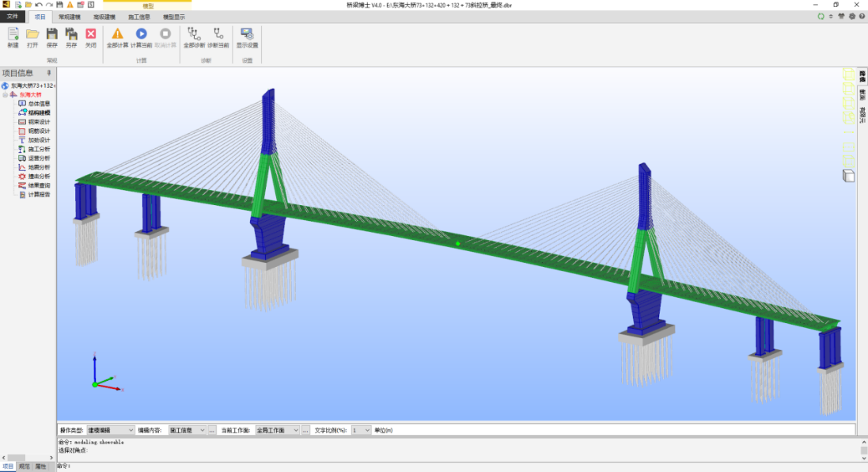868x472 pixels.
Task: Switch to the 项目 ribbon tab
Action: coord(40,17)
